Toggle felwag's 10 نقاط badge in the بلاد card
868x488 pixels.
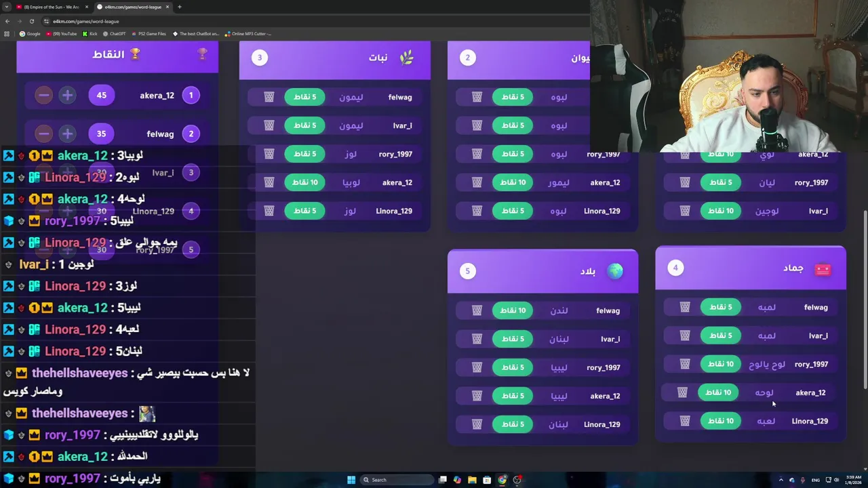(513, 310)
